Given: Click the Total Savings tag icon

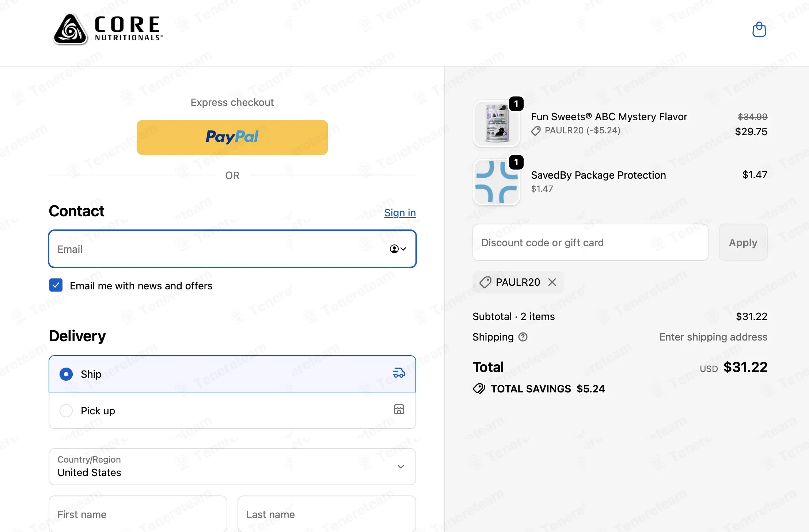Looking at the screenshot, I should pos(479,389).
